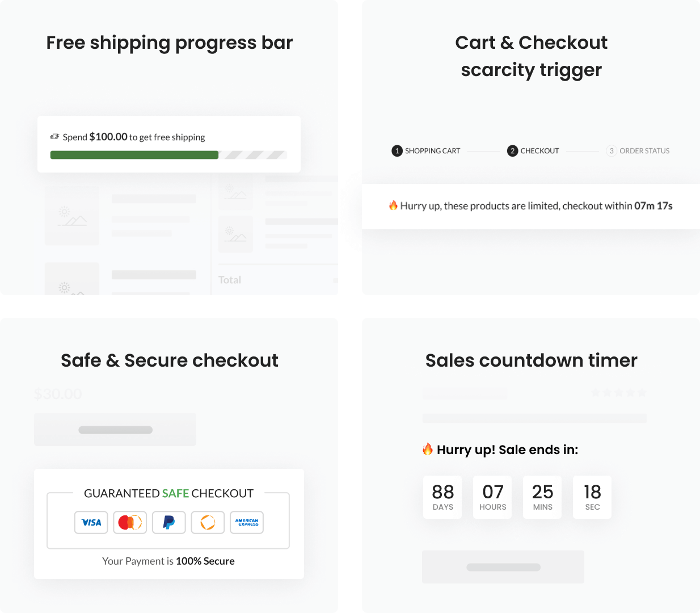Click the 88 Days countdown box
The image size is (700, 613).
tap(442, 497)
